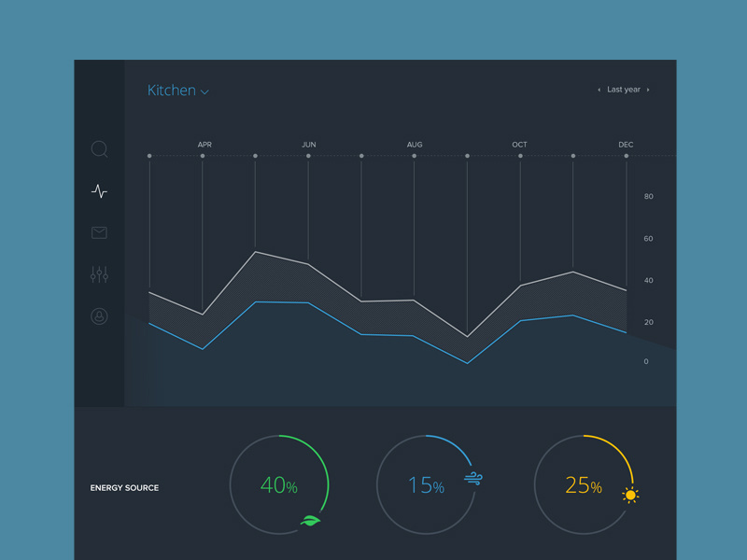Click the 0 axis value

pos(646,361)
